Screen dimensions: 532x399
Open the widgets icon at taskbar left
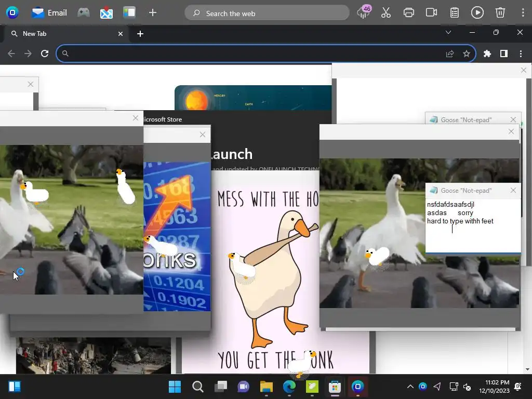(x=15, y=387)
